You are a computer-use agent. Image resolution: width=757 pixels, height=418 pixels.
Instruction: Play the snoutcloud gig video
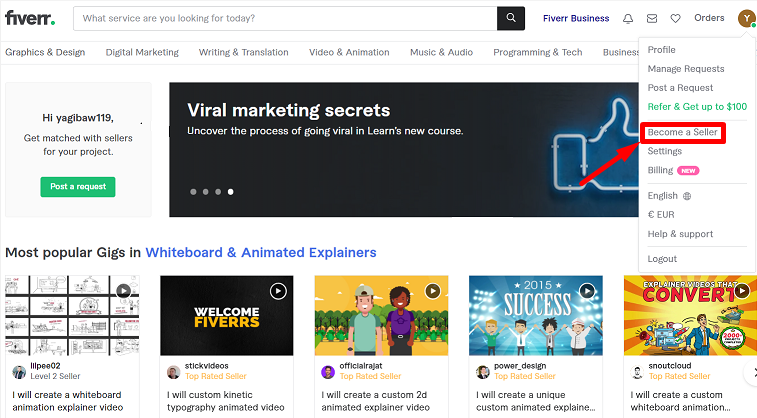point(742,291)
